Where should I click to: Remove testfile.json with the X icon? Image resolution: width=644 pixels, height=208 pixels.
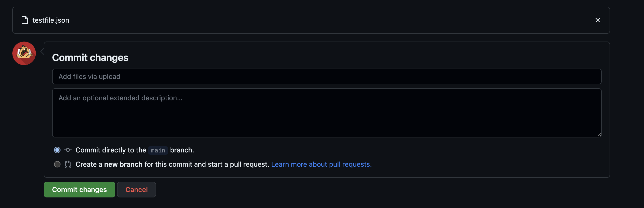pyautogui.click(x=598, y=20)
